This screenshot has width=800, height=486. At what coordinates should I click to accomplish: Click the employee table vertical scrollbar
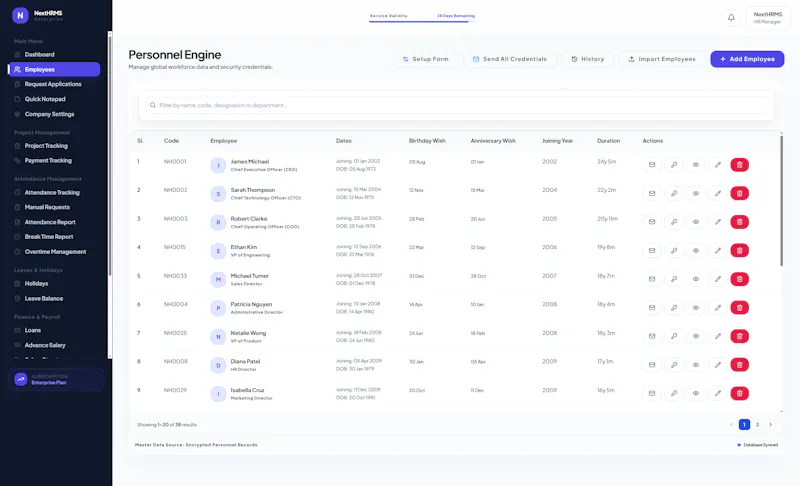pos(781,200)
